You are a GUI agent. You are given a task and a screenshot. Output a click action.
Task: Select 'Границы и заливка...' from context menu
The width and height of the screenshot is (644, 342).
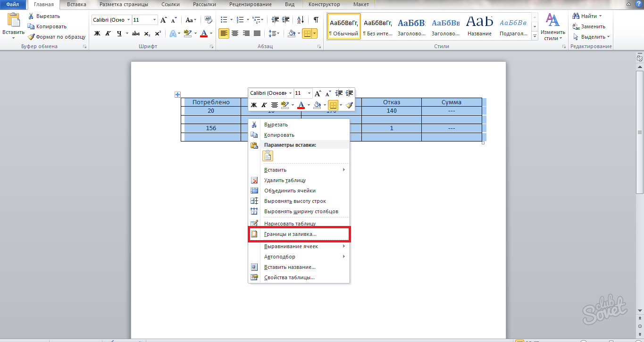(290, 234)
